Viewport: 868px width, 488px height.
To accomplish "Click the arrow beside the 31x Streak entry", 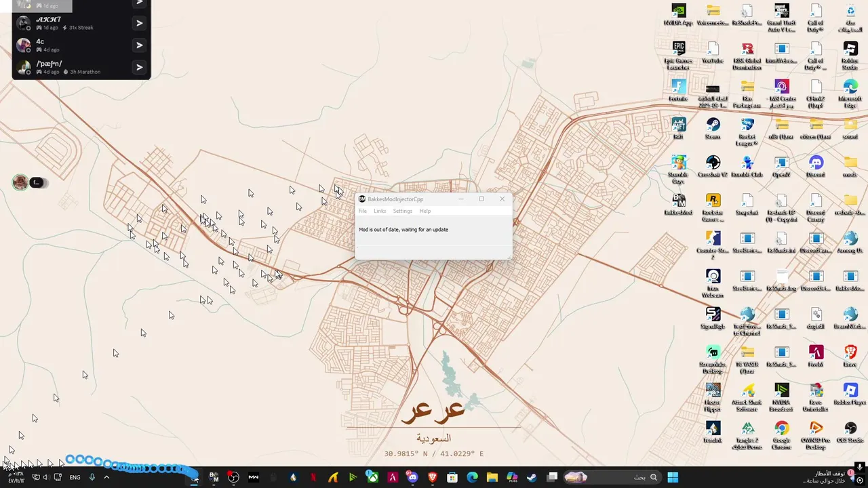I will (x=139, y=23).
